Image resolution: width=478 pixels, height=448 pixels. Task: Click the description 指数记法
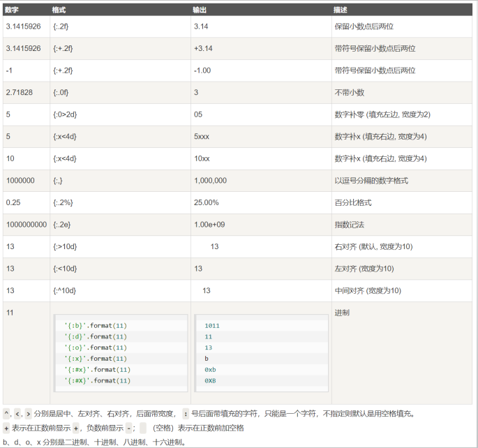click(x=350, y=225)
